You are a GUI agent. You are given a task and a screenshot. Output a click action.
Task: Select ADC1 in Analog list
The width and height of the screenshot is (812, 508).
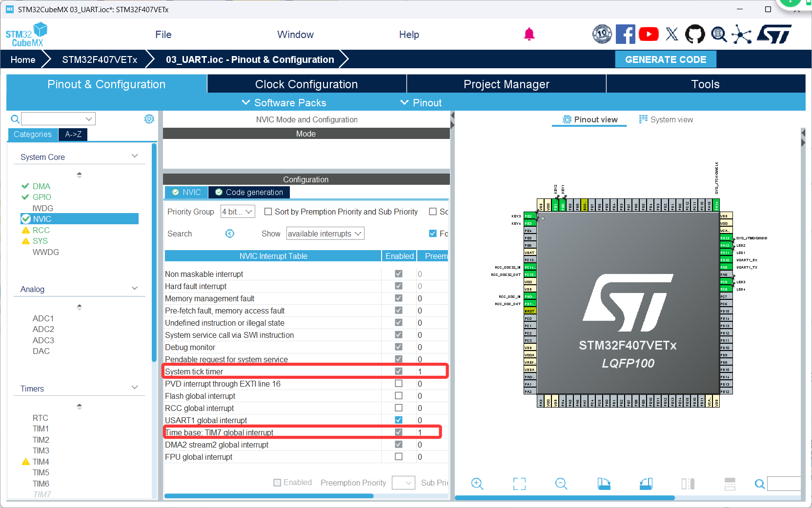pyautogui.click(x=43, y=318)
